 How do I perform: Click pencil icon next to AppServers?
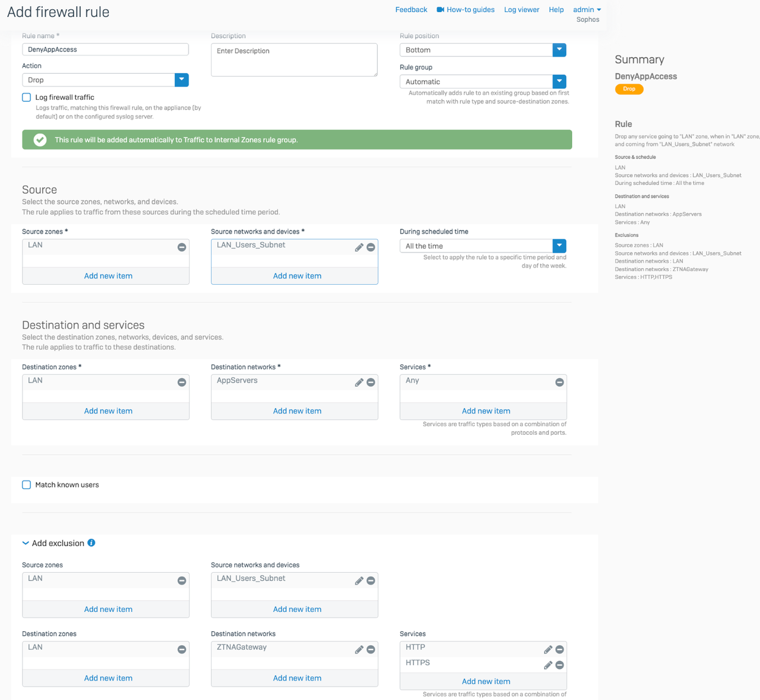coord(359,383)
